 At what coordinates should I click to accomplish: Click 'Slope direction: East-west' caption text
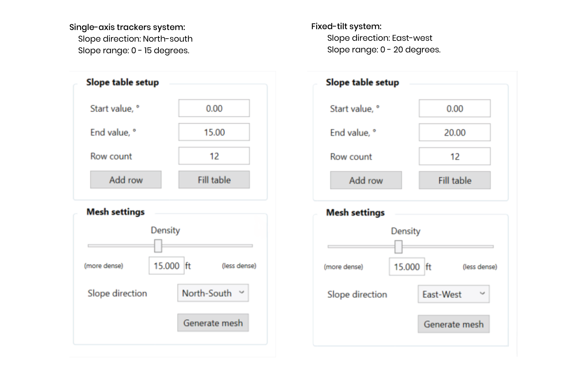[x=380, y=38]
